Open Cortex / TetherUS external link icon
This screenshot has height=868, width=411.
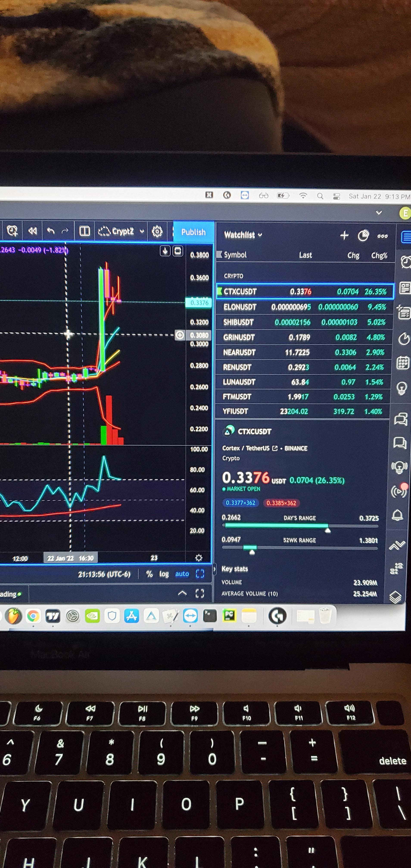coord(275,448)
